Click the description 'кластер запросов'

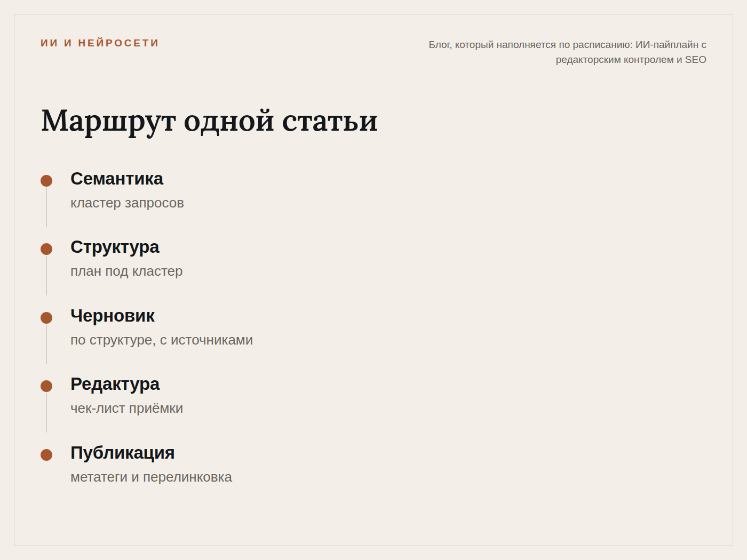(x=127, y=203)
